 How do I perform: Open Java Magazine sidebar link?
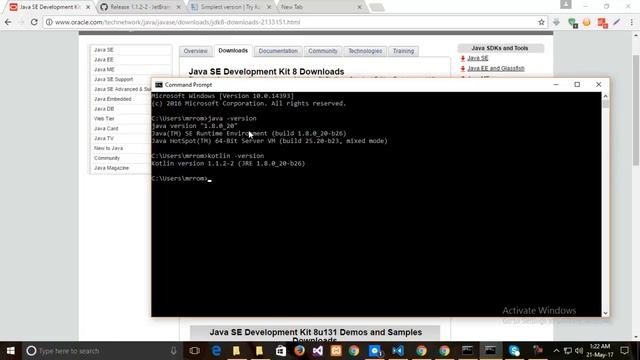coord(111,168)
